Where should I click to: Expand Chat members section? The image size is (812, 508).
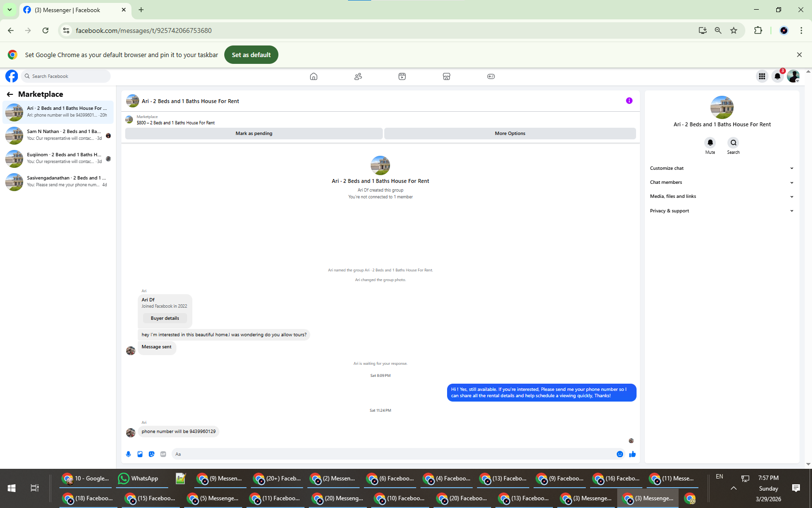tap(722, 182)
